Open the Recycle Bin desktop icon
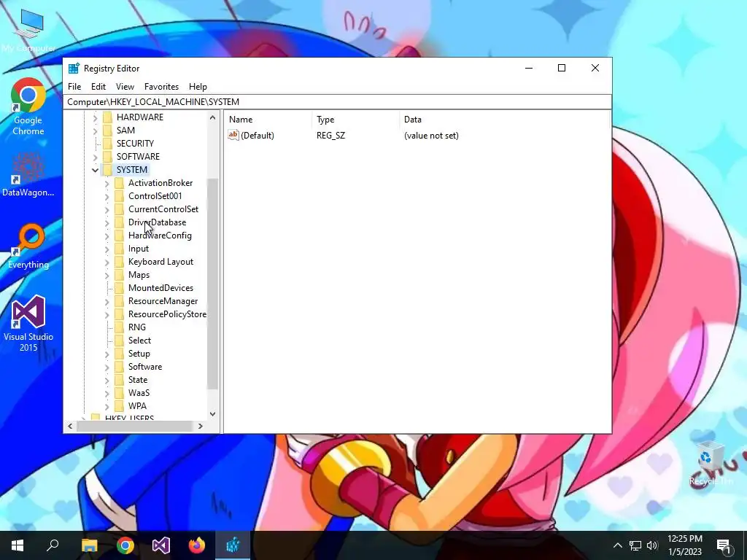 pos(711,464)
